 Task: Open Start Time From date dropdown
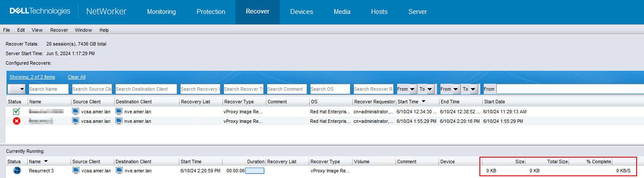click(407, 89)
